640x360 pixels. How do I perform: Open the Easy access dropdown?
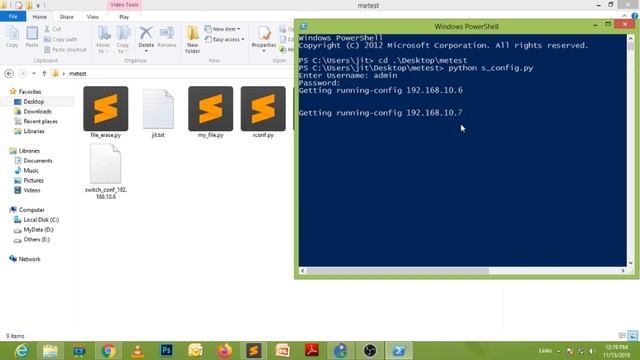pos(224,40)
